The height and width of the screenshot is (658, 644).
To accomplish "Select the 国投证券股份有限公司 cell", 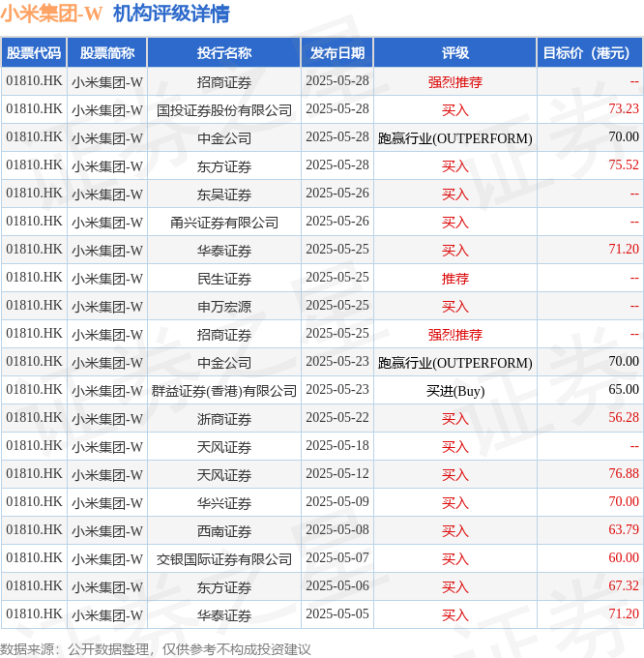I will point(224,110).
